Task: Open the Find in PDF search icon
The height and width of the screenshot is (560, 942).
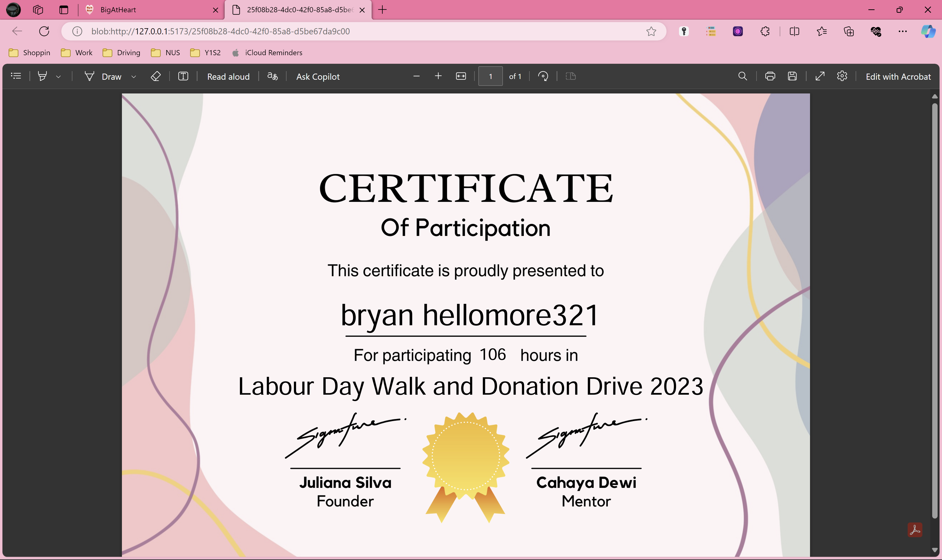Action: pyautogui.click(x=742, y=76)
